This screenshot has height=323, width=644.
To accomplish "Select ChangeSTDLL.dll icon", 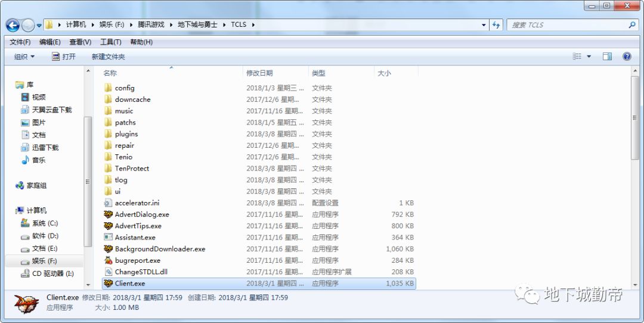I will tap(108, 272).
